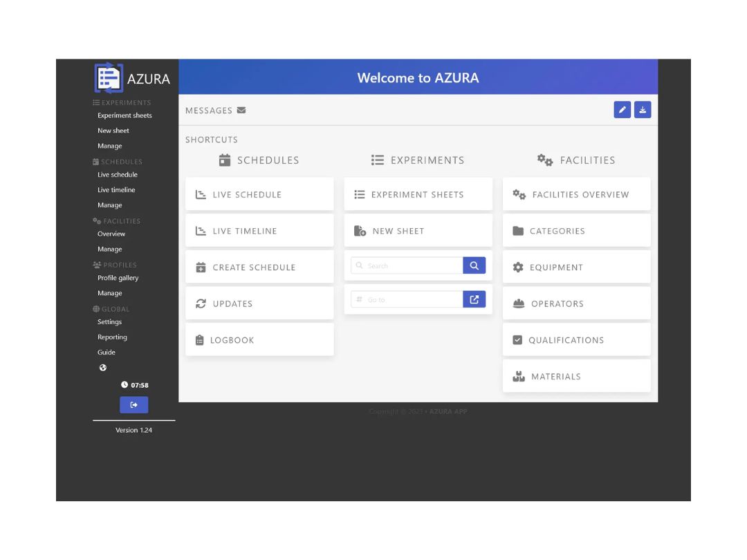Viewport: 747px width, 560px height.
Task: Open the Categories shortcut card
Action: pos(576,230)
